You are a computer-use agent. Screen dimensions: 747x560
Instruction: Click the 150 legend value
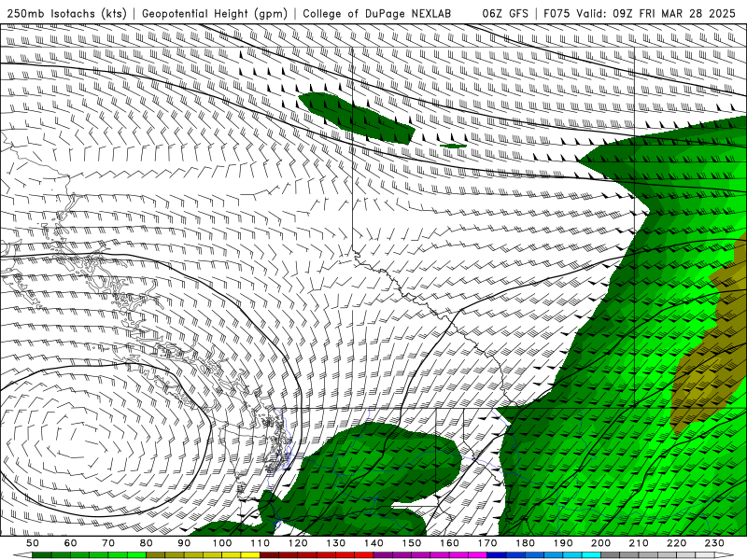[x=412, y=543]
